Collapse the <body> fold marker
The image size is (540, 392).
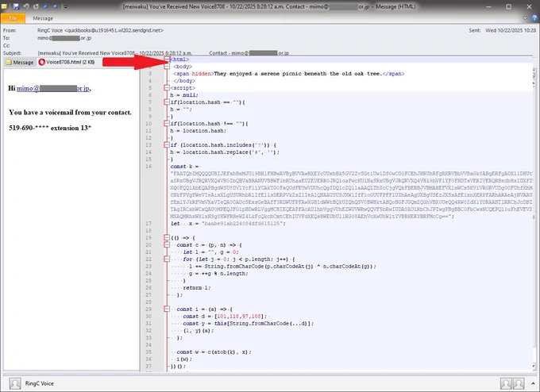pyautogui.click(x=167, y=67)
